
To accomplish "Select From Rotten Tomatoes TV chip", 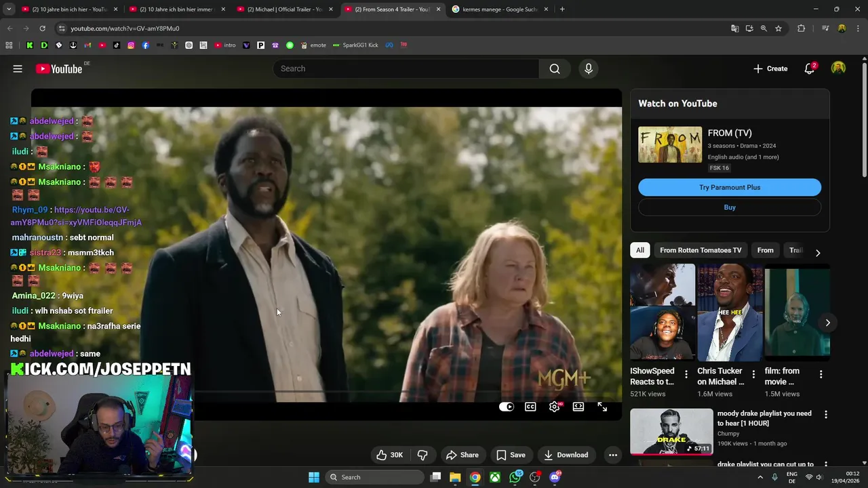I will coord(701,250).
